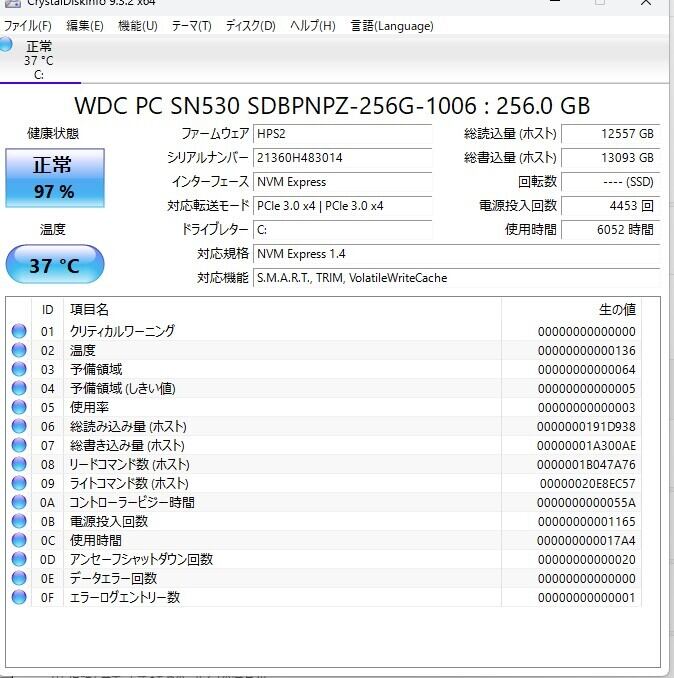This screenshot has width=674, height=678.
Task: Click raw value 00000001A300AE
Action: tap(586, 445)
